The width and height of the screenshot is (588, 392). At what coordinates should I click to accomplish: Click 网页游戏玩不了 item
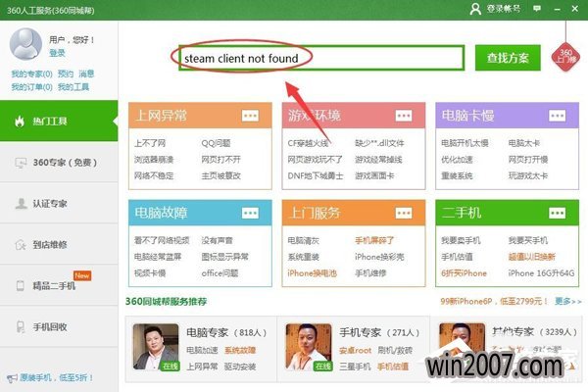tap(315, 160)
